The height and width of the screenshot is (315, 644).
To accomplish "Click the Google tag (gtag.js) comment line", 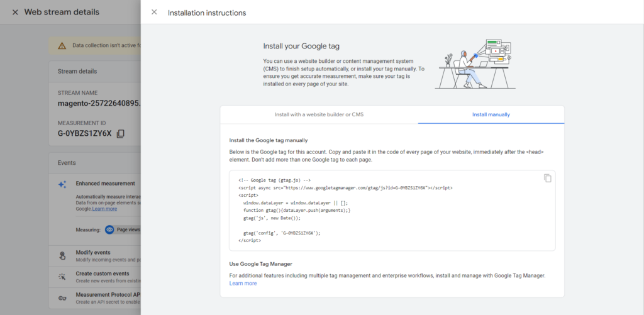I will [x=275, y=180].
